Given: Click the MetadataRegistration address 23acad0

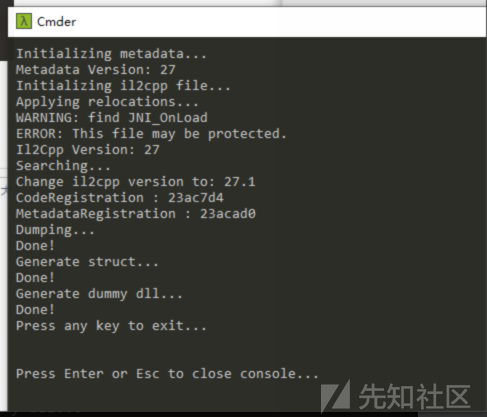Looking at the screenshot, I should coord(228,214).
